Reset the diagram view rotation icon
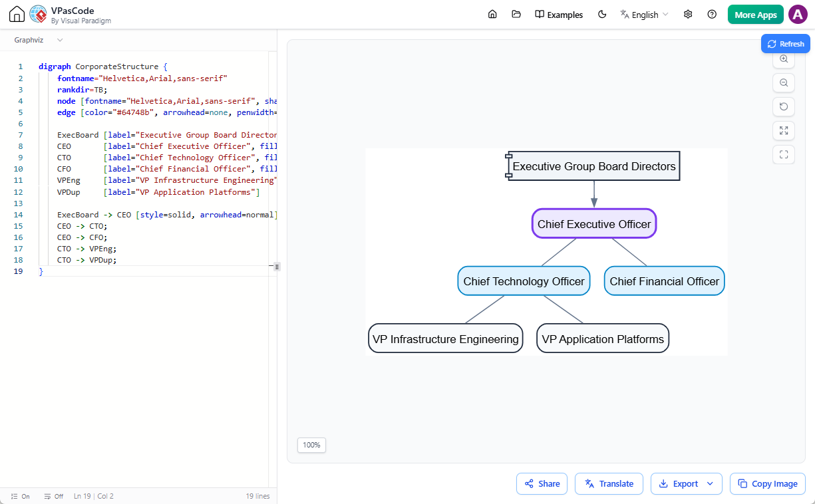This screenshot has height=504, width=815. [x=784, y=107]
